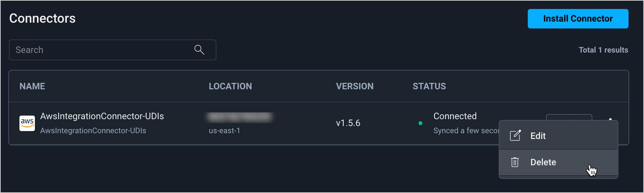
Task: Sort by the NAME column header
Action: (32, 86)
